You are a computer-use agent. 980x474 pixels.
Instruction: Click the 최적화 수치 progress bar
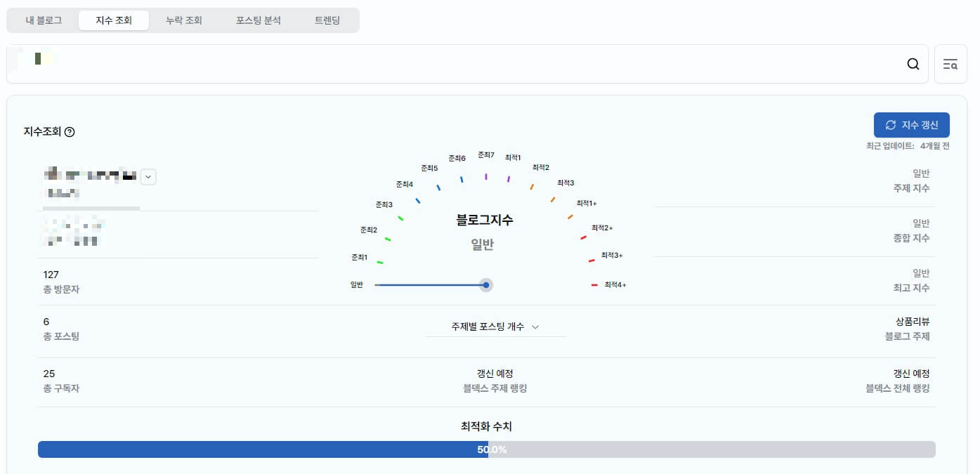487,449
